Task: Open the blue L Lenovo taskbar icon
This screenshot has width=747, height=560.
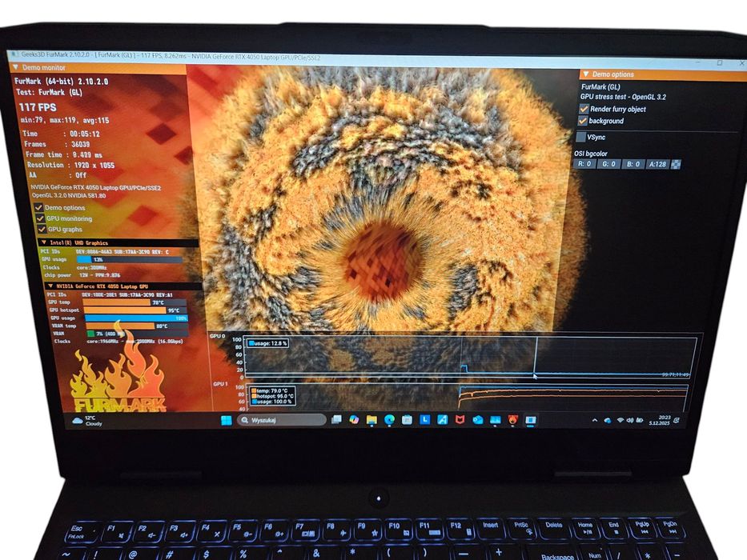Action: [x=424, y=419]
